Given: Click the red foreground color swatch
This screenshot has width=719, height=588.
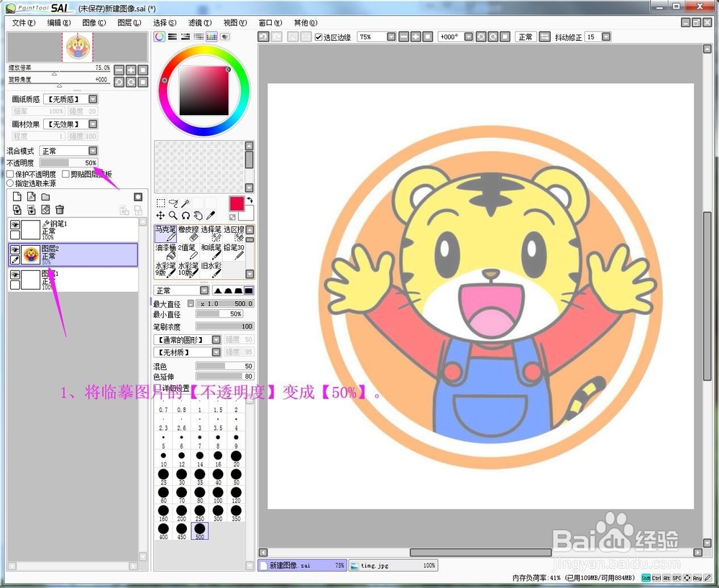Looking at the screenshot, I should pos(237,203).
